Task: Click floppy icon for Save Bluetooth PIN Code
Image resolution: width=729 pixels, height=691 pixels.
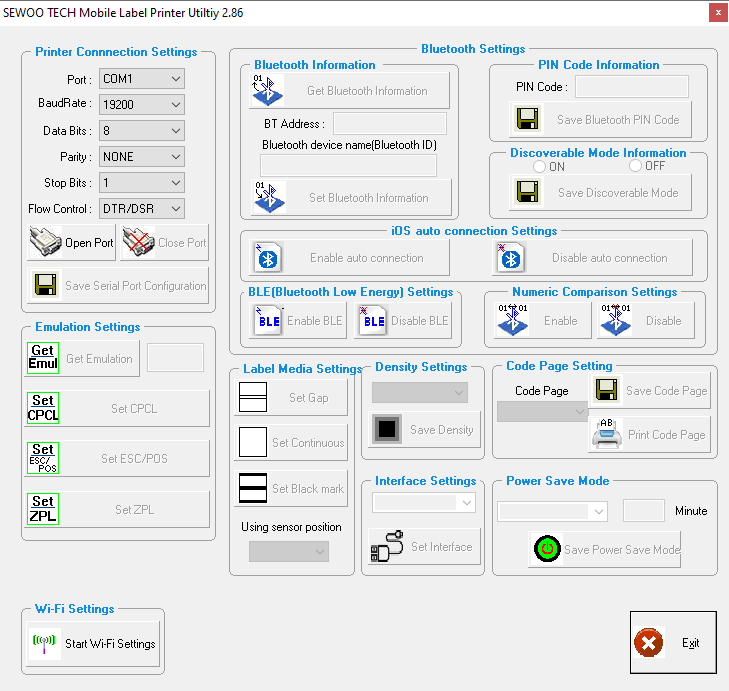Action: pos(528,119)
